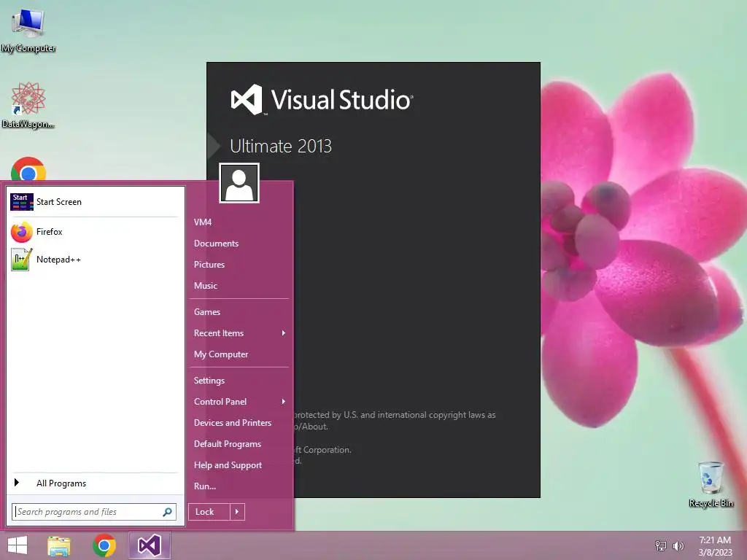The image size is (747, 560).
Task: Select the My Computer desktop icon
Action: point(28,31)
